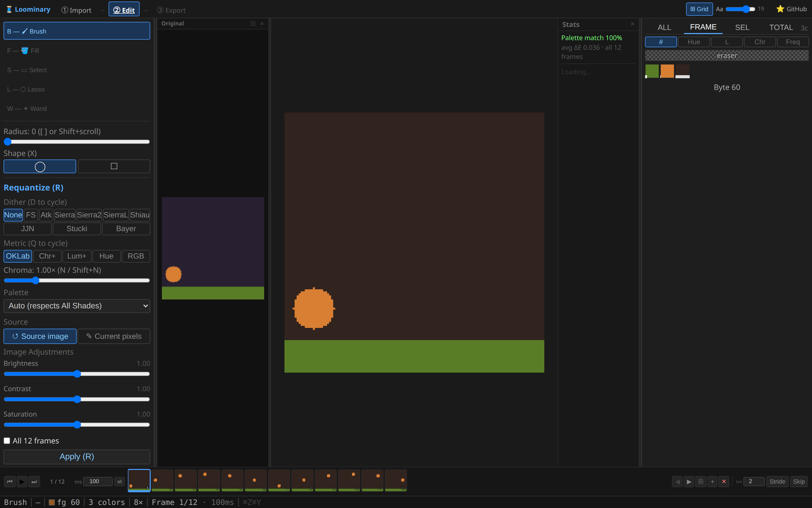
Task: Select frame 7 thumbnail
Action: (279, 481)
